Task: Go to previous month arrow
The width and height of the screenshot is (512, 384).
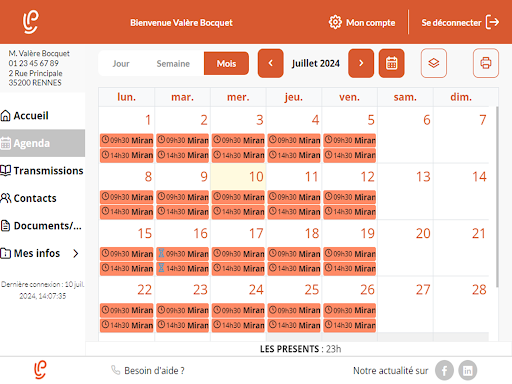Action: pyautogui.click(x=271, y=63)
